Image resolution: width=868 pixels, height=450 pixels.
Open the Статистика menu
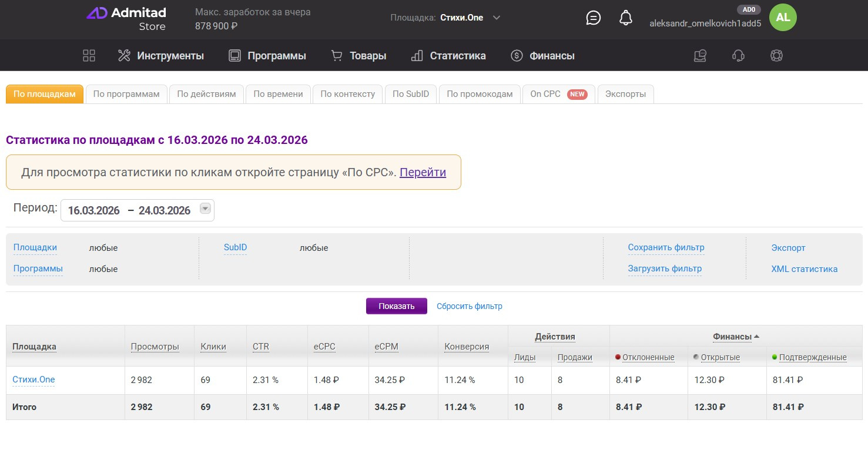(448, 56)
